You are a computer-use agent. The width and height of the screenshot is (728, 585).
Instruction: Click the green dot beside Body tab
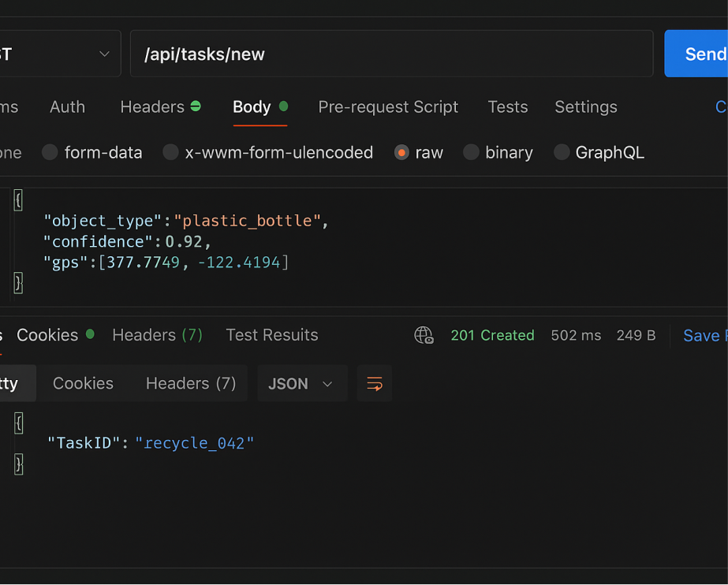(283, 106)
